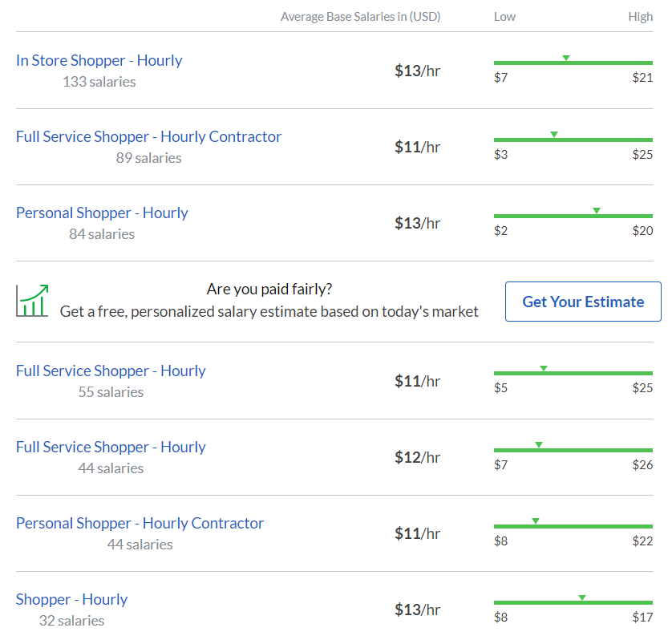
Task: Open Full Service Shopper - Hourly Contractor link
Action: point(148,136)
